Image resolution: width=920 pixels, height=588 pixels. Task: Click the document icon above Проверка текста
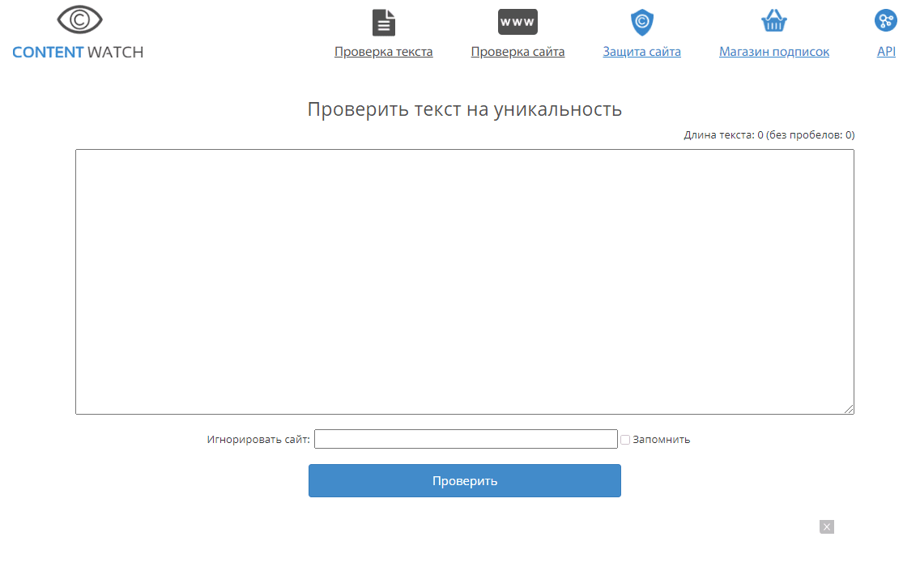tap(384, 22)
